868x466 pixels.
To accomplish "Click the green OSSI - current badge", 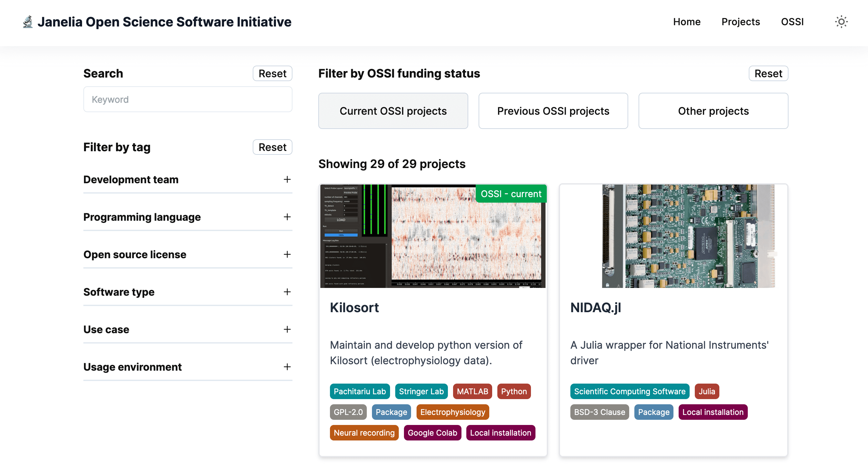I will (511, 194).
